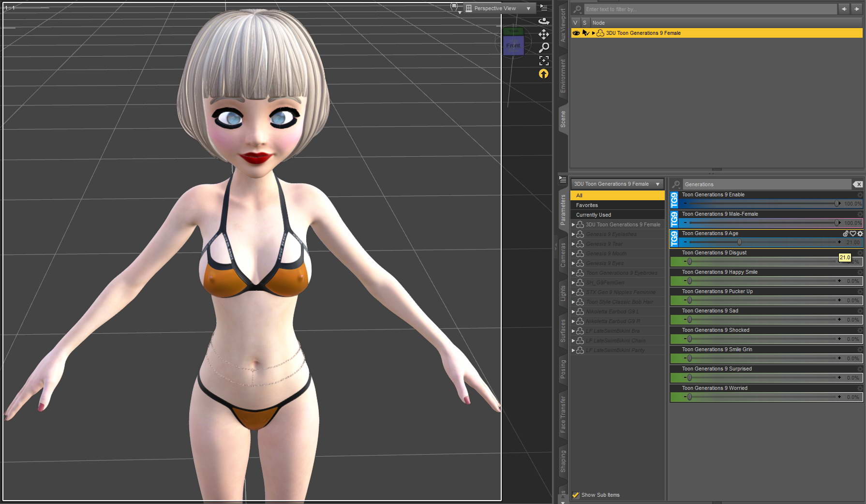Image resolution: width=866 pixels, height=504 pixels.
Task: Expand Genesis 9 Eyelashes in the parameters tree
Action: pyautogui.click(x=573, y=234)
